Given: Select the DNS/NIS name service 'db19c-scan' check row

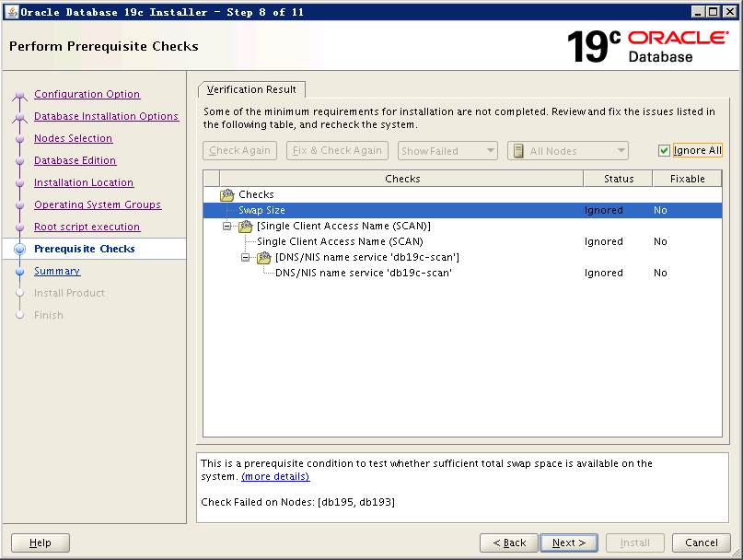Looking at the screenshot, I should click(462, 274).
